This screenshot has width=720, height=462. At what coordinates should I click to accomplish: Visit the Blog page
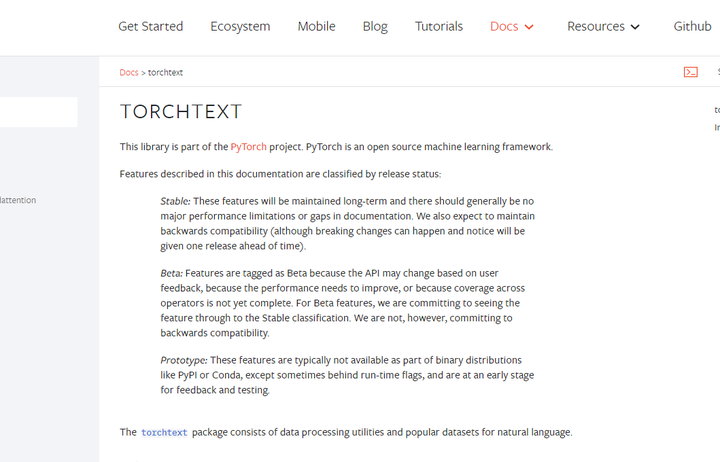point(375,26)
